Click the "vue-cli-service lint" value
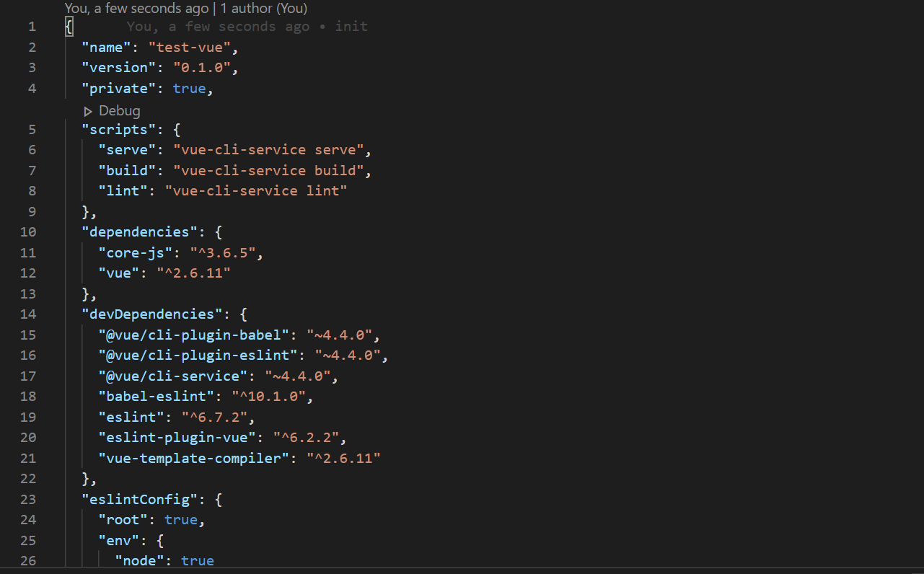The image size is (924, 574). (x=256, y=191)
